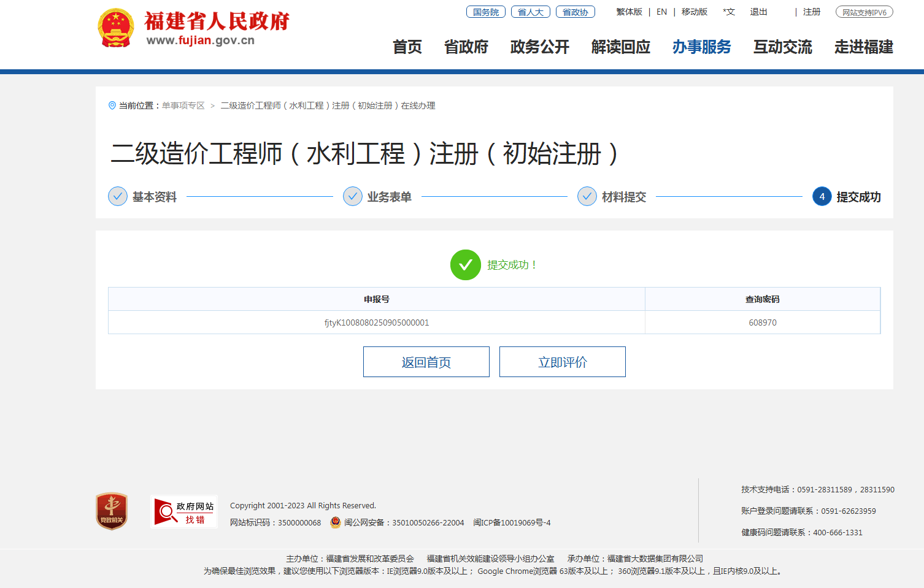Go to 政务公开 in main navigation
This screenshot has width=924, height=588.
[x=539, y=47]
